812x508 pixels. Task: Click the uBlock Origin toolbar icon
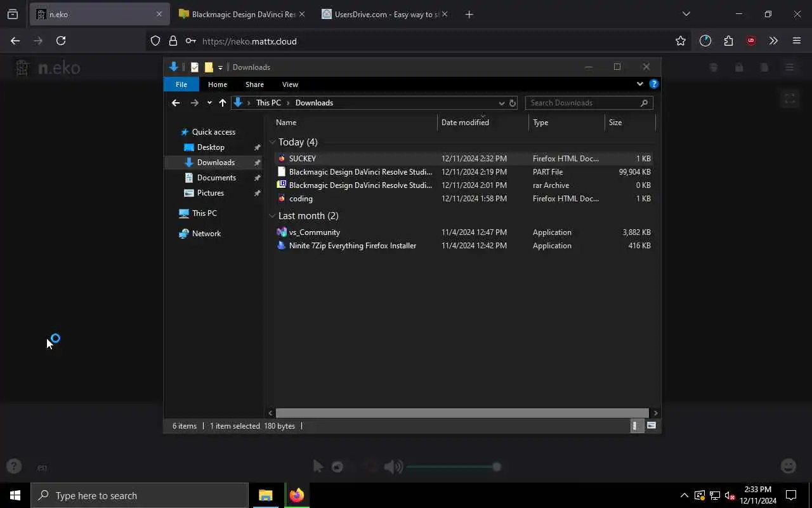(751, 41)
